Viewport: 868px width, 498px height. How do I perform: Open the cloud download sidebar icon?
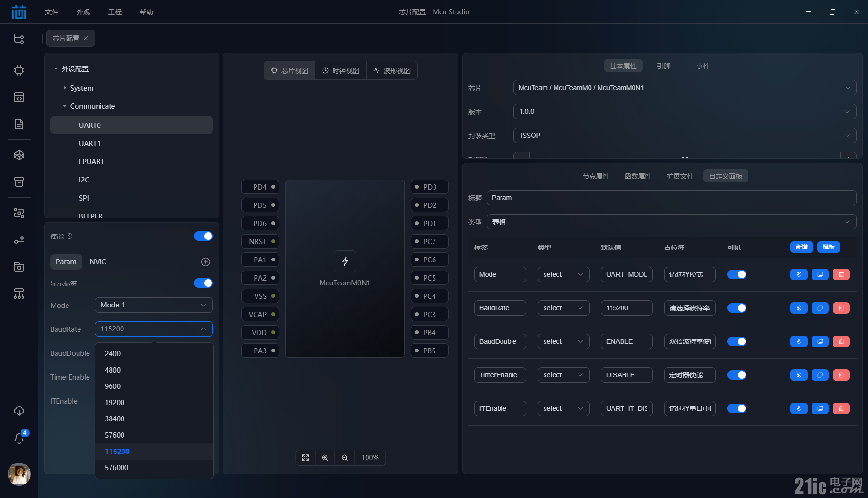coord(19,411)
